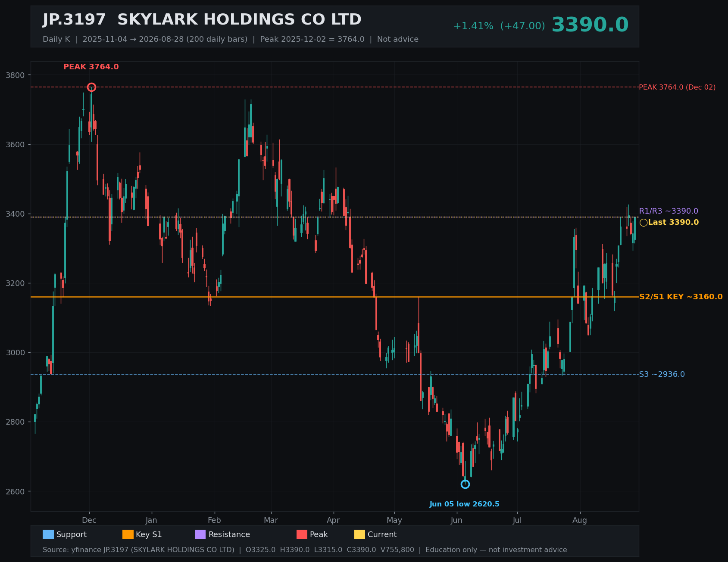
Task: Click the yfinance source footer text
Action: (305, 550)
